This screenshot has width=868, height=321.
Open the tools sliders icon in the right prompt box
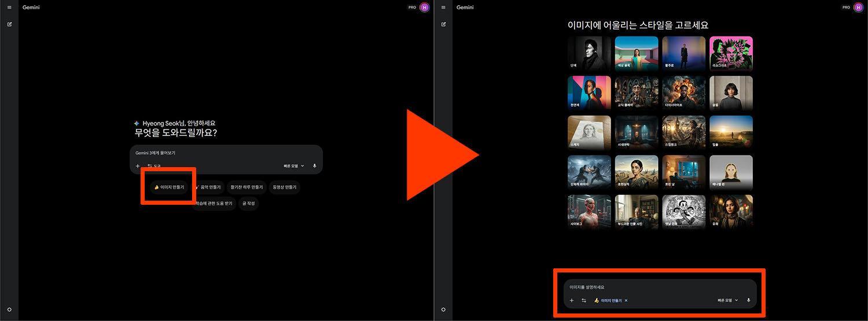(584, 300)
